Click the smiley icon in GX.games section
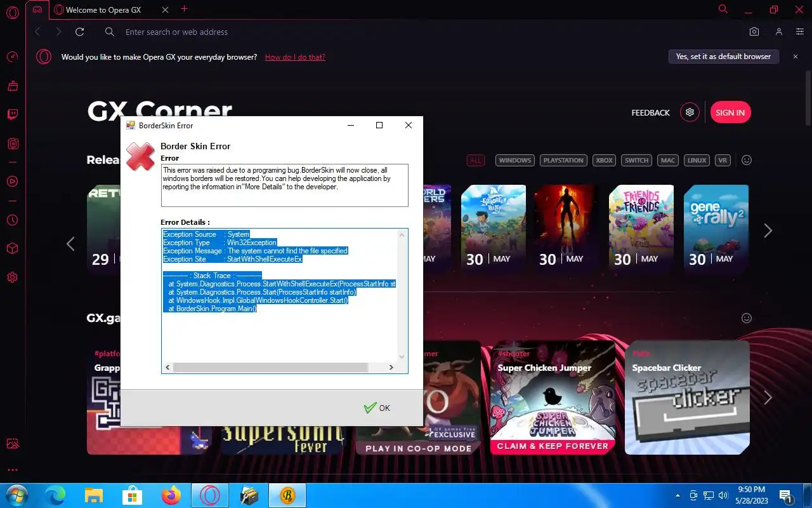Image resolution: width=812 pixels, height=508 pixels. [x=747, y=317]
